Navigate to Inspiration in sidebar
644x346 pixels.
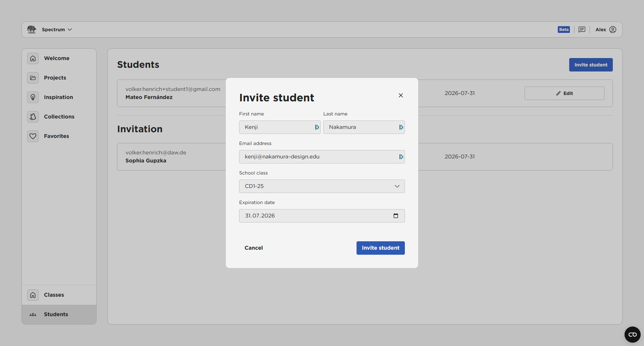point(58,97)
